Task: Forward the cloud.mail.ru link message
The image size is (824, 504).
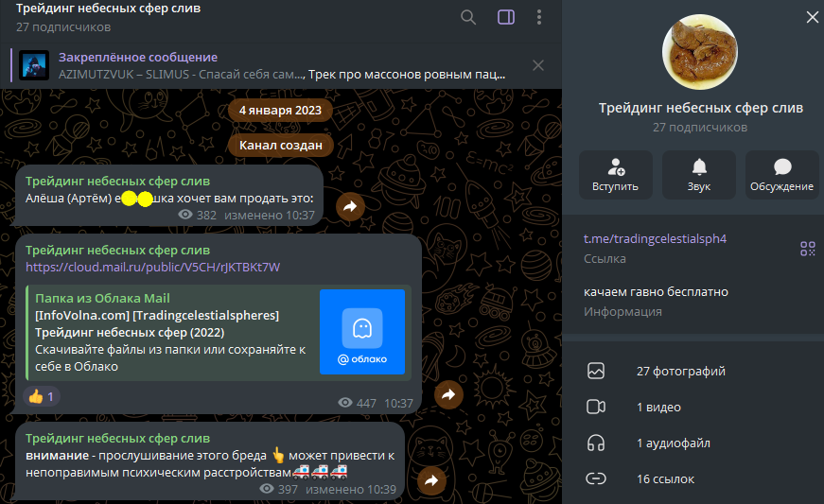Action: coord(447,394)
